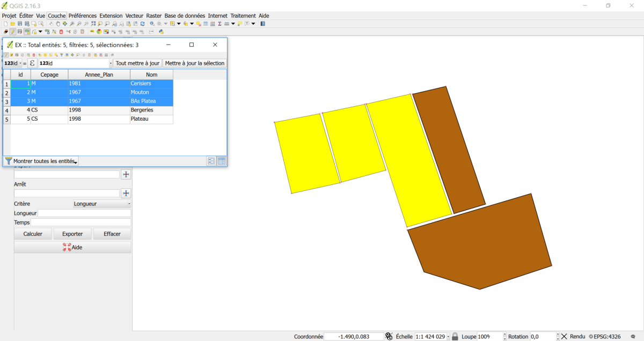
Task: Click the Cepage column header
Action: pos(49,75)
